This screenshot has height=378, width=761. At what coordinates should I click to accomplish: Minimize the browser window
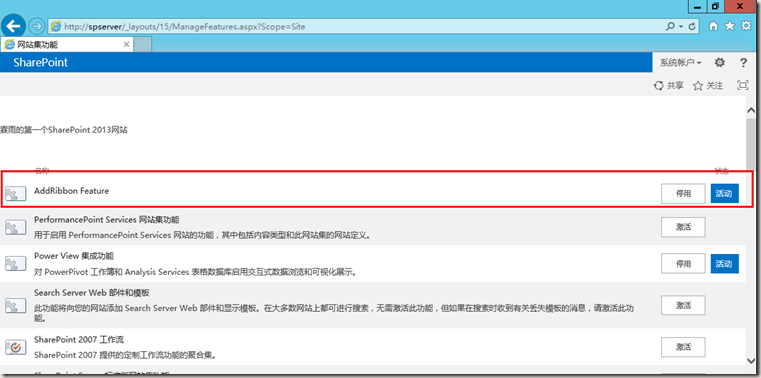point(698,6)
